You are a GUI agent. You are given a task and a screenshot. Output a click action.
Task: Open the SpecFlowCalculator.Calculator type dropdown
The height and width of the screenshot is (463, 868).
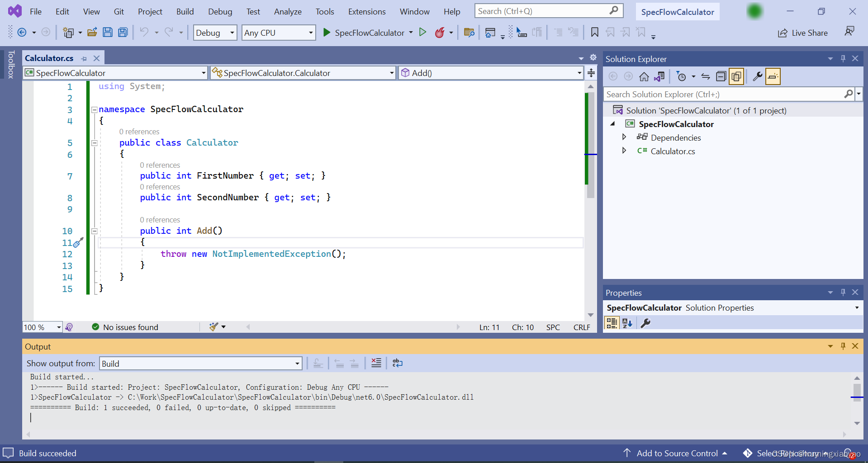click(303, 73)
